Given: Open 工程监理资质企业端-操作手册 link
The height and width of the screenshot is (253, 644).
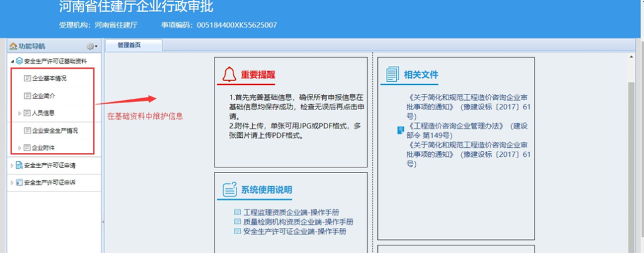Looking at the screenshot, I should (292, 212).
